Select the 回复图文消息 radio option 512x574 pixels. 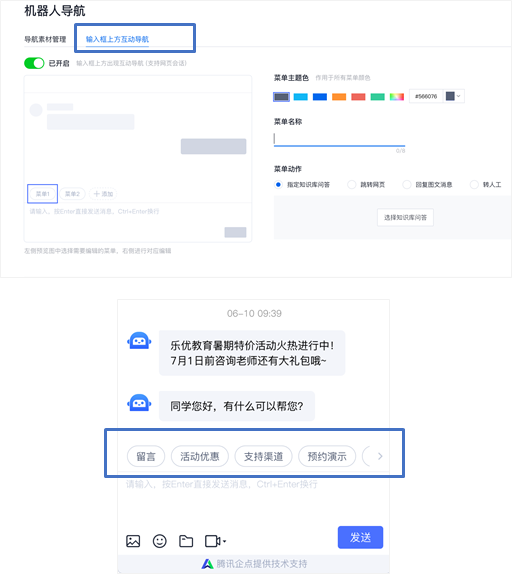[407, 184]
